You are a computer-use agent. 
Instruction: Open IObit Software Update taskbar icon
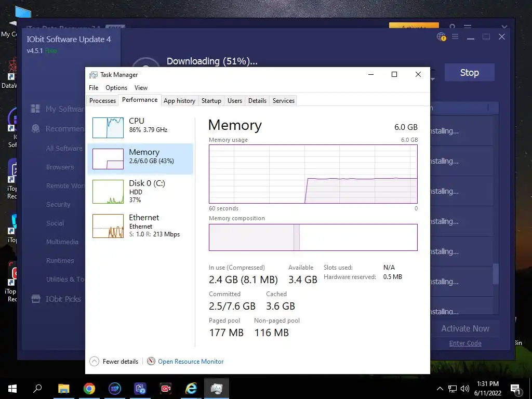point(115,389)
